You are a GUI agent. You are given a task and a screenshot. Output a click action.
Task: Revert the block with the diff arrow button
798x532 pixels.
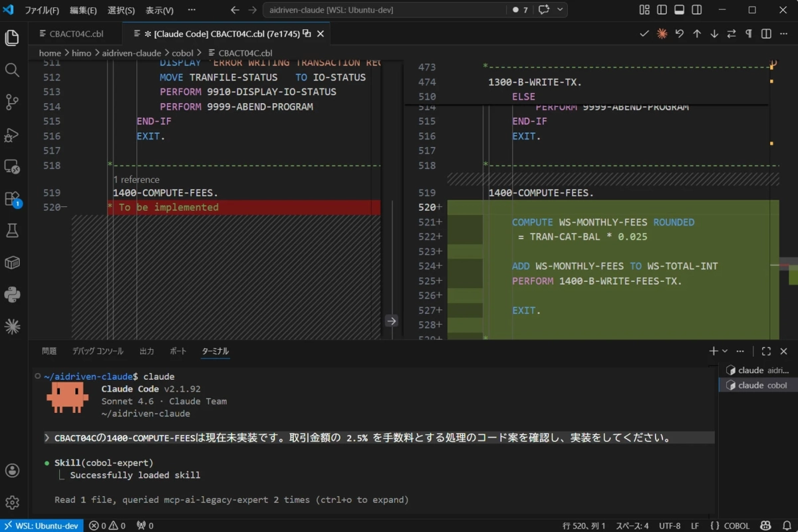pyautogui.click(x=392, y=321)
